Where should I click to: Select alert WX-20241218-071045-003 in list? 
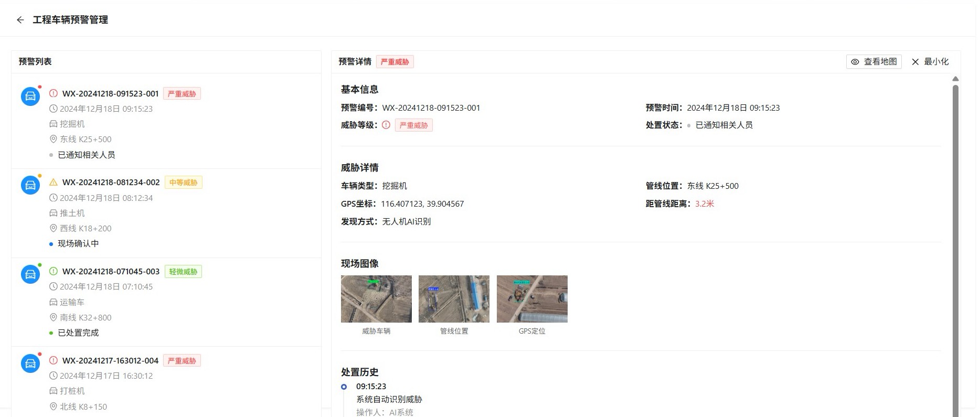click(x=166, y=302)
